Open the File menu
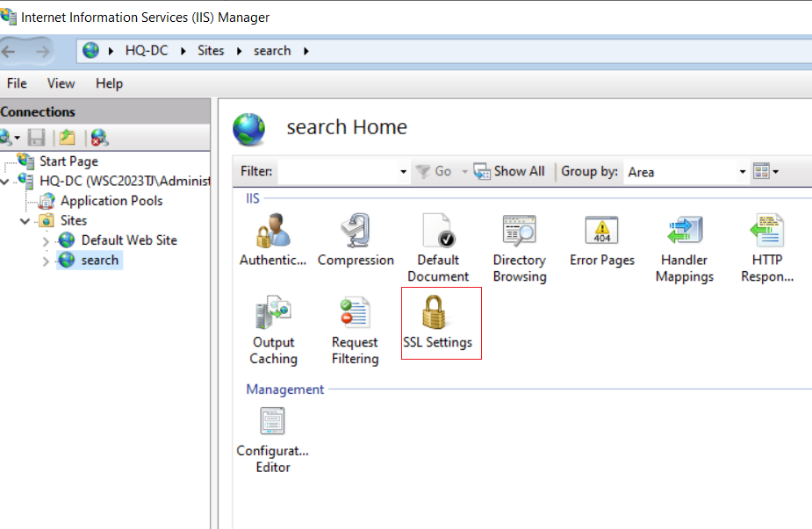The width and height of the screenshot is (812, 529). [x=17, y=83]
